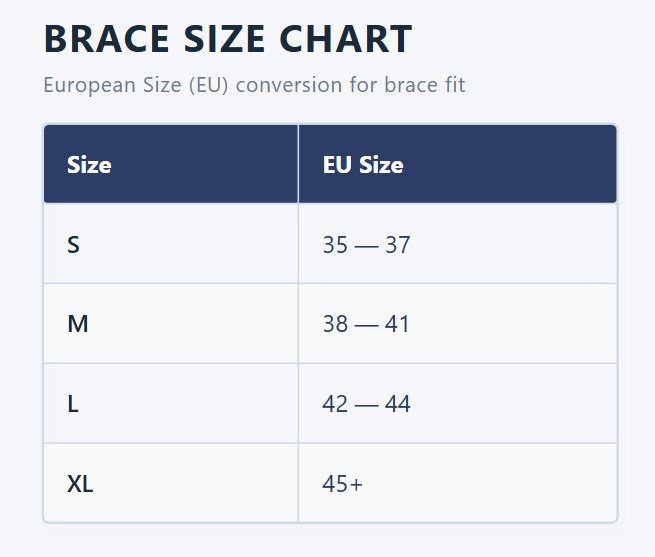Image resolution: width=655 pixels, height=557 pixels.
Task: Select the European Size conversion subtitle text
Action: (254, 85)
